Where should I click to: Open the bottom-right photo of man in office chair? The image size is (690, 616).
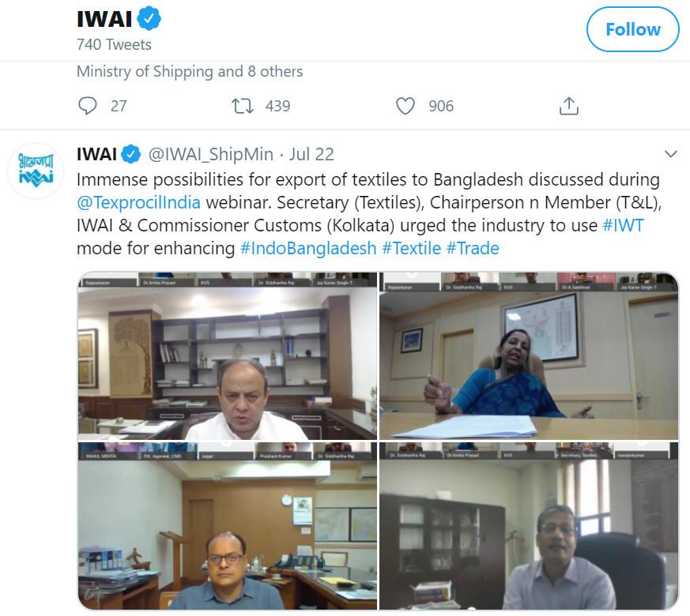(x=529, y=526)
